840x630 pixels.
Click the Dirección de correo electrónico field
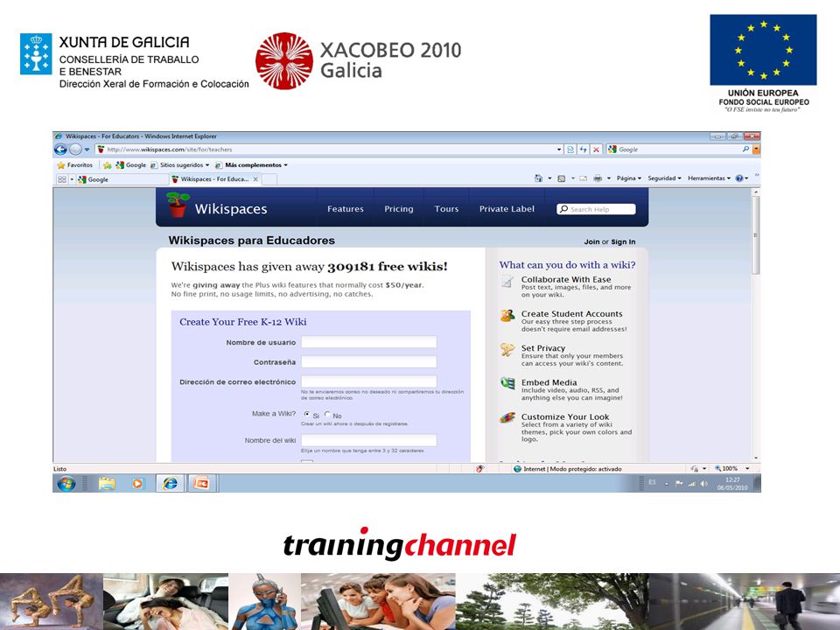[x=368, y=382]
